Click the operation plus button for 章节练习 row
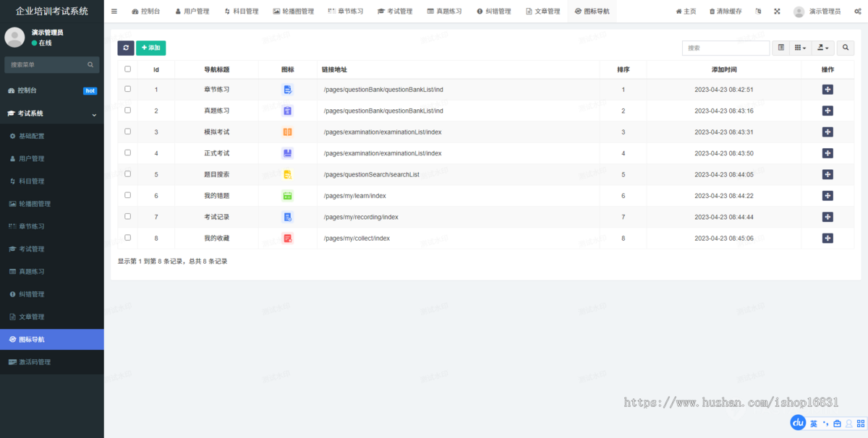The height and width of the screenshot is (438, 868). (827, 89)
